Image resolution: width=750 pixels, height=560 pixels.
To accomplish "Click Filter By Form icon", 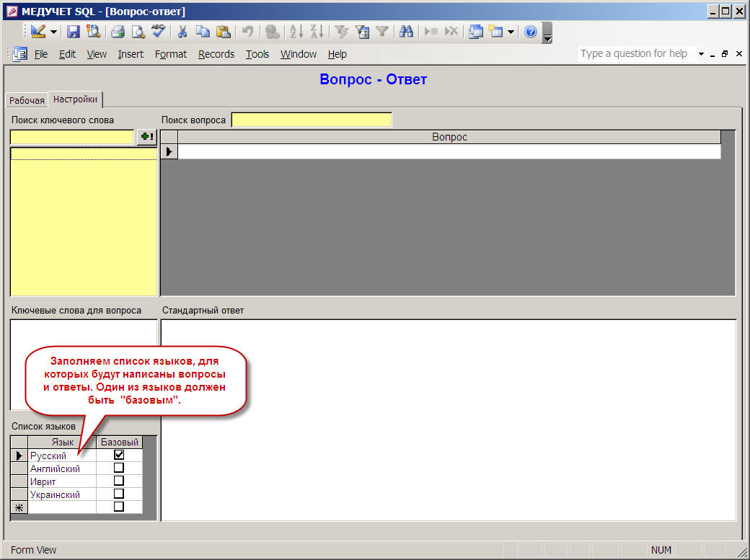I will coord(362,32).
